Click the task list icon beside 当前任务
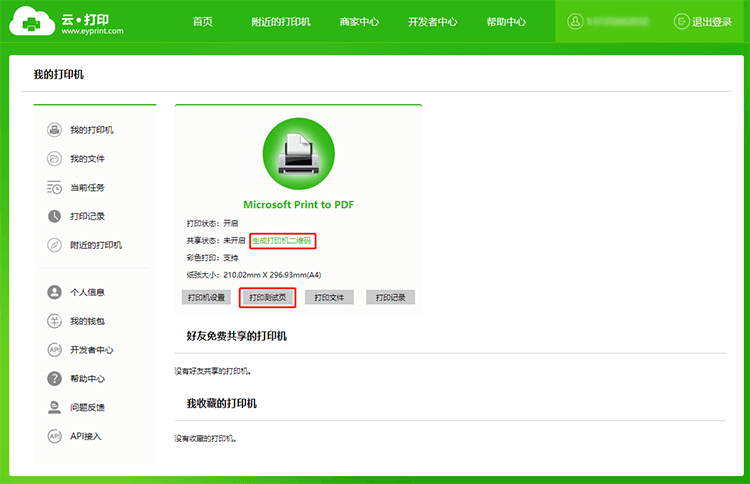Image resolution: width=750 pixels, height=484 pixels. coord(55,187)
